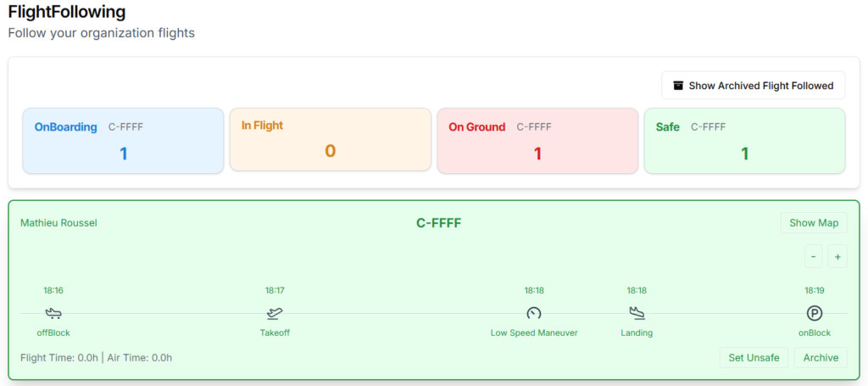Image resolution: width=868 pixels, height=386 pixels.
Task: Archive the C-FFFF flight
Action: coord(821,358)
